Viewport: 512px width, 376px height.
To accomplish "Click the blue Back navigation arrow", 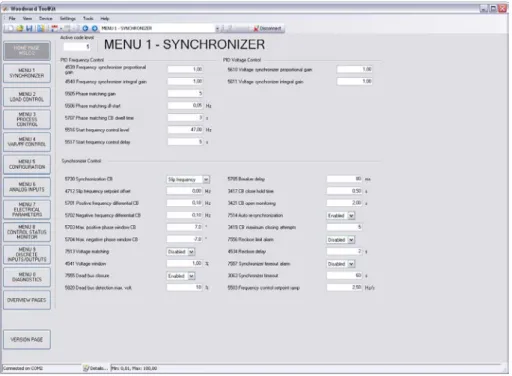I will pos(85,29).
